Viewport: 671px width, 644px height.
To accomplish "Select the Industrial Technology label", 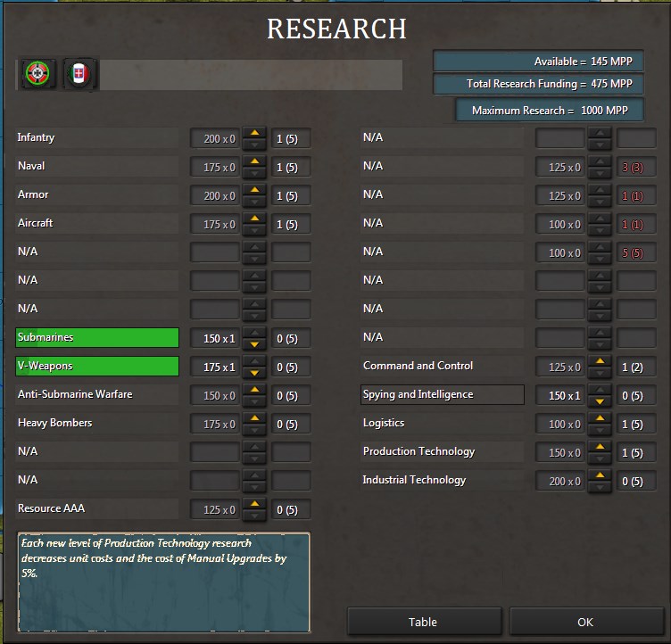I will 442,480.
